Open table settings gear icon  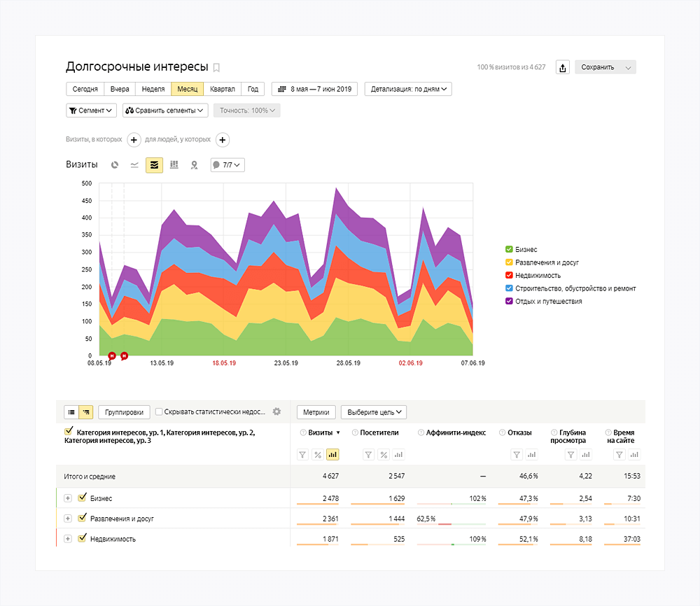pos(276,412)
